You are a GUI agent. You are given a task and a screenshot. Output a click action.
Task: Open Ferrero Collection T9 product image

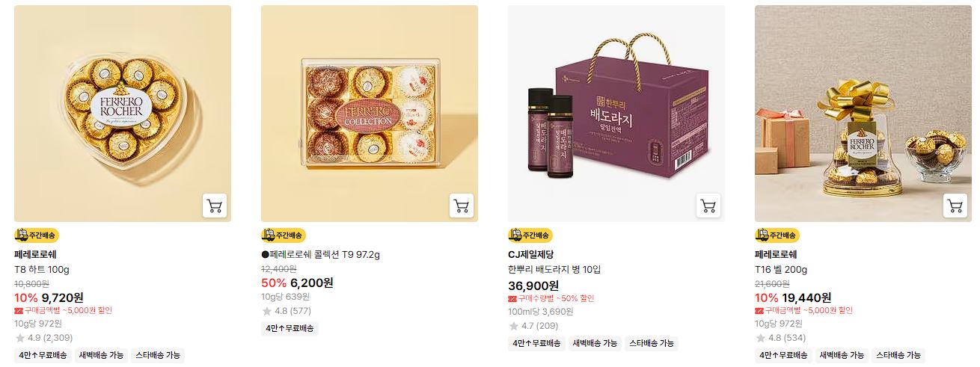(370, 114)
